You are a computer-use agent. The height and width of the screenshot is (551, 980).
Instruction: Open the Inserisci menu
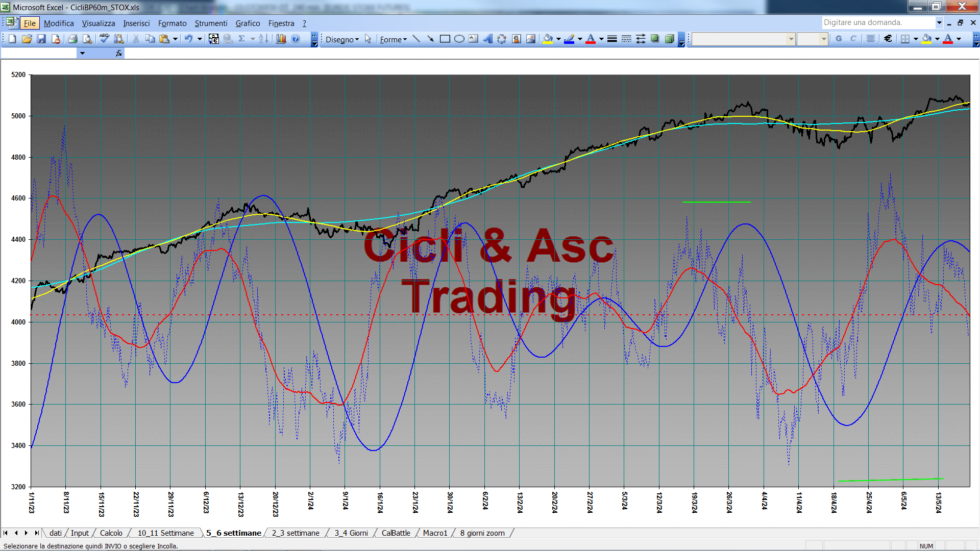[136, 23]
